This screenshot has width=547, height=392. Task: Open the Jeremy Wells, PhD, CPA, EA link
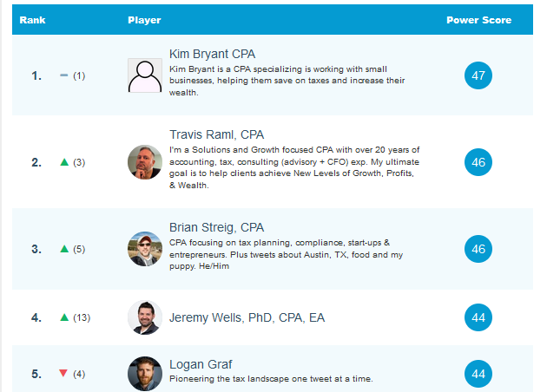247,318
